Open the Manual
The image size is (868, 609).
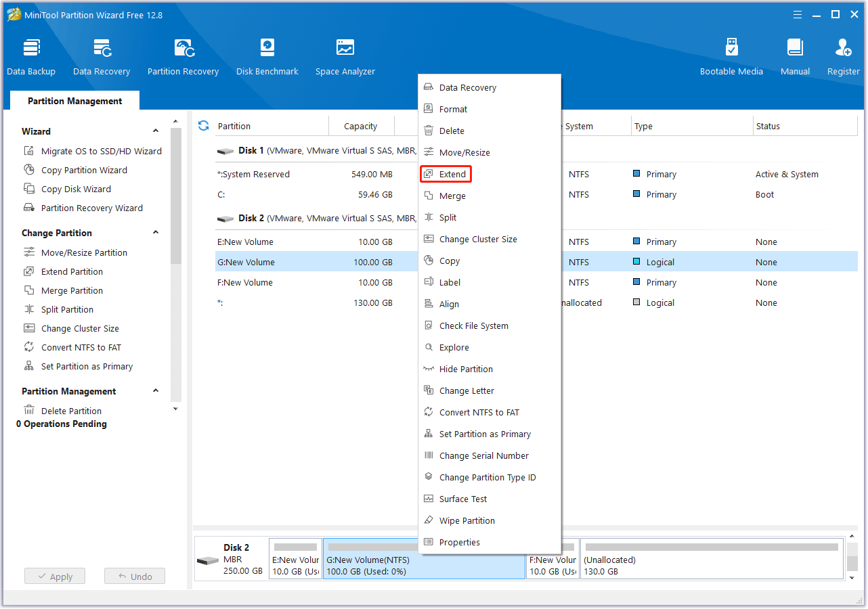pos(795,58)
